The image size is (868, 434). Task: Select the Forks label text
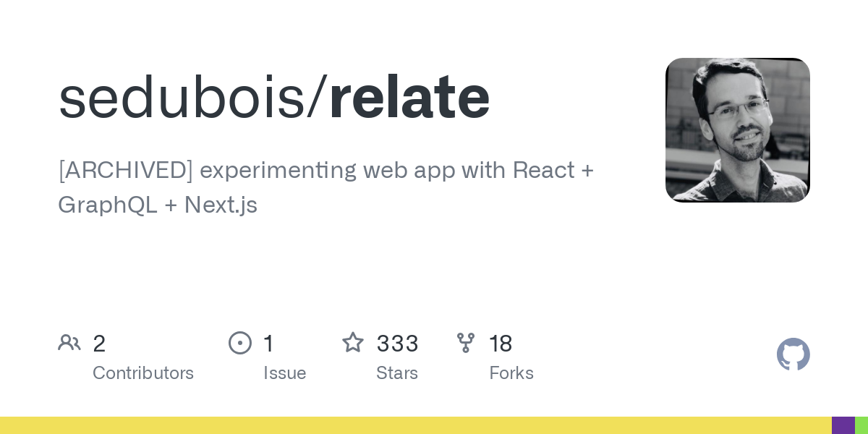(511, 373)
